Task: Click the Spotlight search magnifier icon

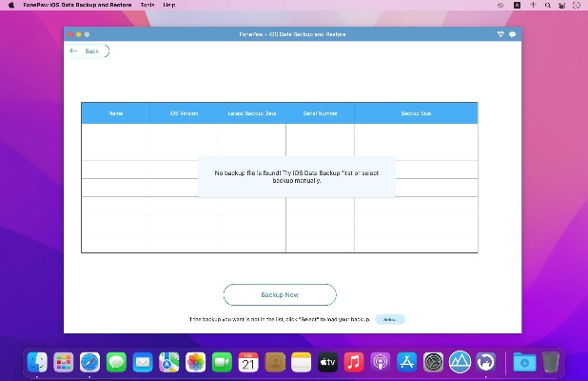Action: pos(548,5)
